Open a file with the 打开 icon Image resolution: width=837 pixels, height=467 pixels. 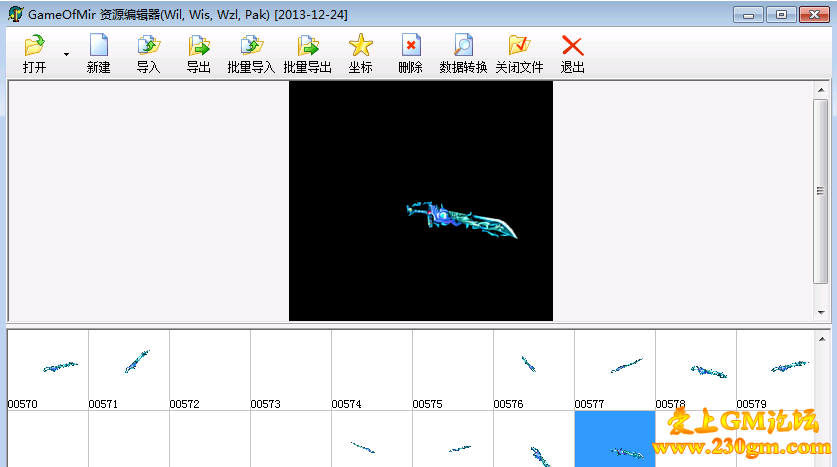coord(35,53)
